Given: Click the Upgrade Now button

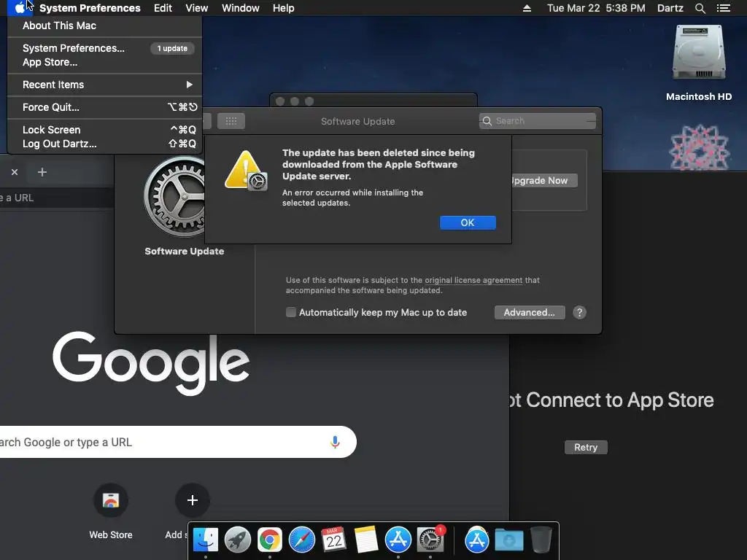Looking at the screenshot, I should point(543,181).
